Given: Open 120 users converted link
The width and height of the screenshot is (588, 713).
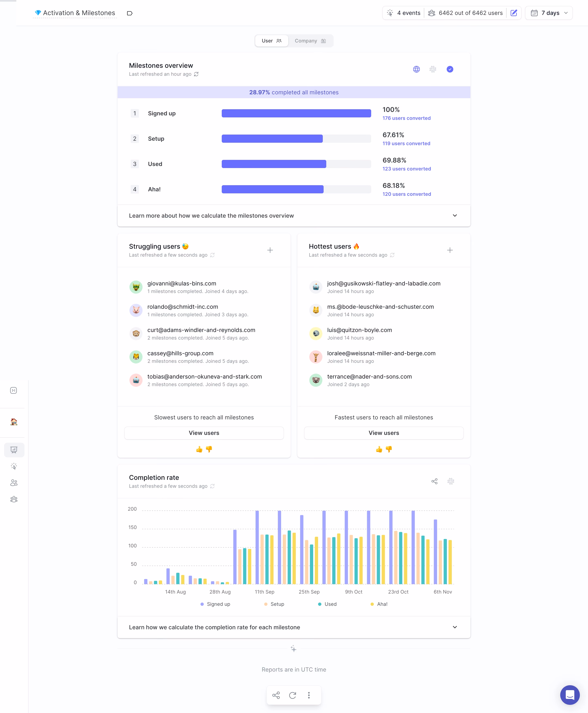Looking at the screenshot, I should pyautogui.click(x=406, y=194).
